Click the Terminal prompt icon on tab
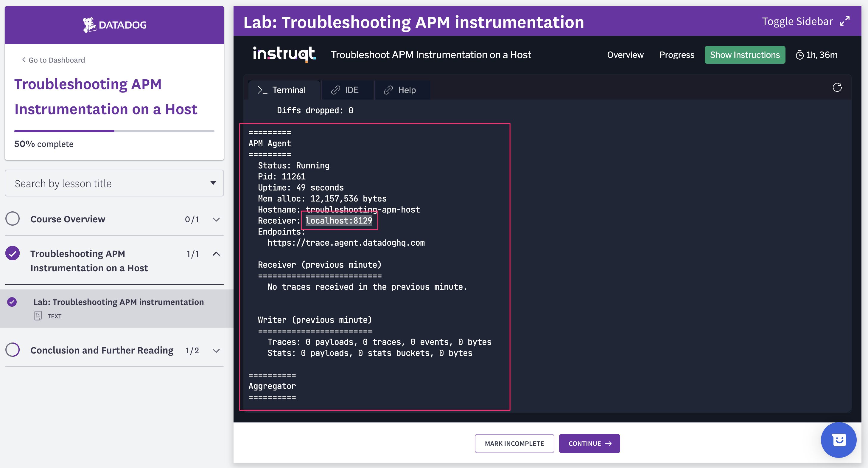The image size is (868, 468). (262, 90)
